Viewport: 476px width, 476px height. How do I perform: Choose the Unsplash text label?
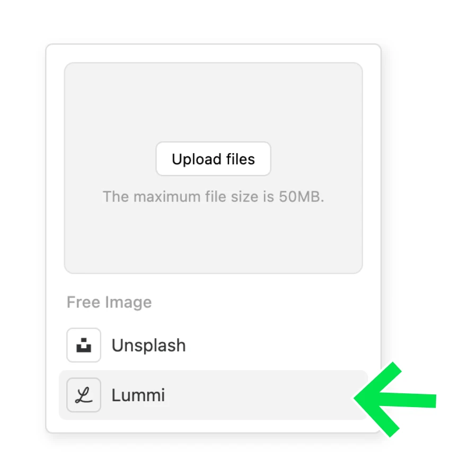click(x=148, y=345)
